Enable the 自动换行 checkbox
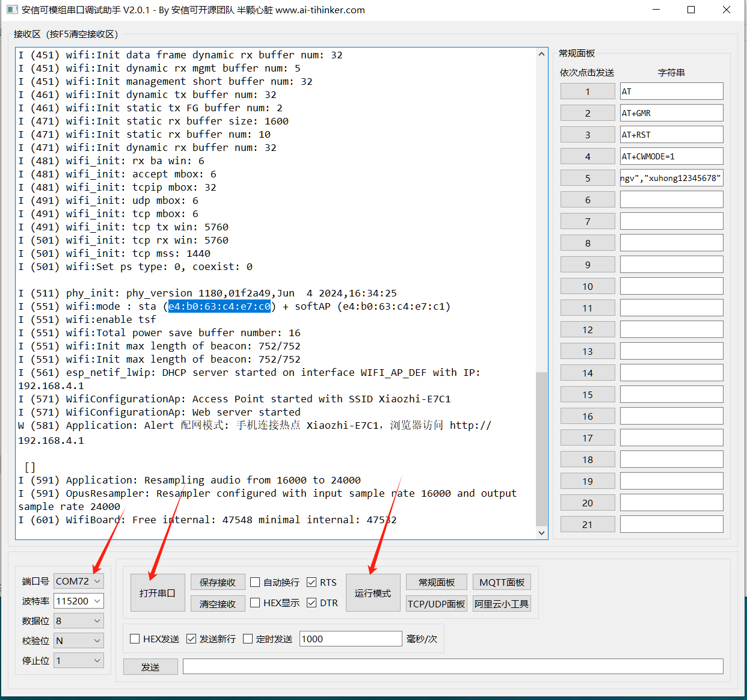This screenshot has height=700, width=747. (x=256, y=582)
